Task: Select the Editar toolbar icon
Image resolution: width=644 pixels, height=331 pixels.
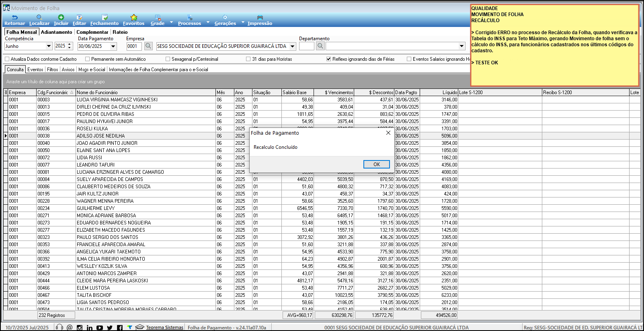Action: (79, 17)
